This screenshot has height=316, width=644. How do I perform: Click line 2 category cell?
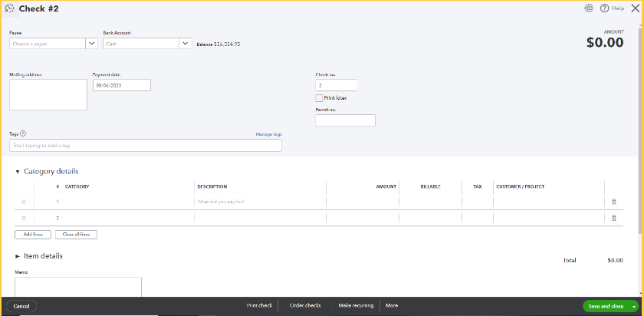point(128,218)
